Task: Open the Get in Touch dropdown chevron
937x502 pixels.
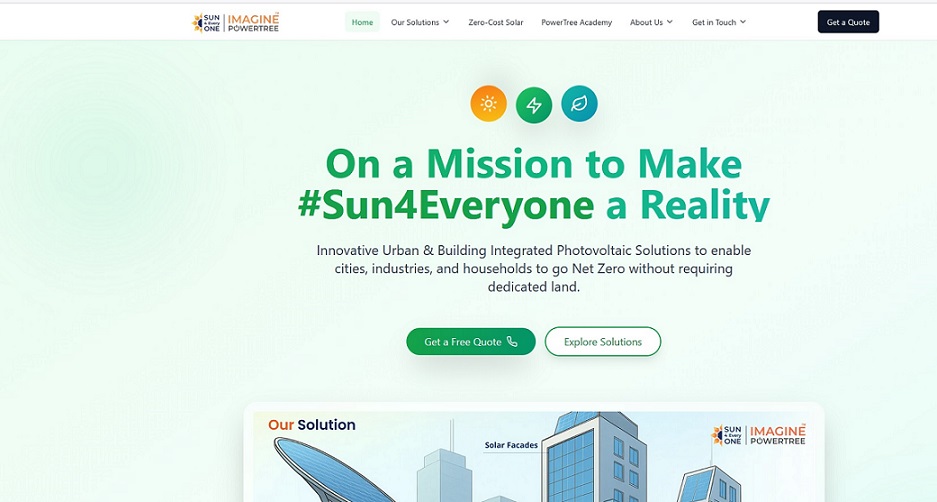Action: [743, 22]
